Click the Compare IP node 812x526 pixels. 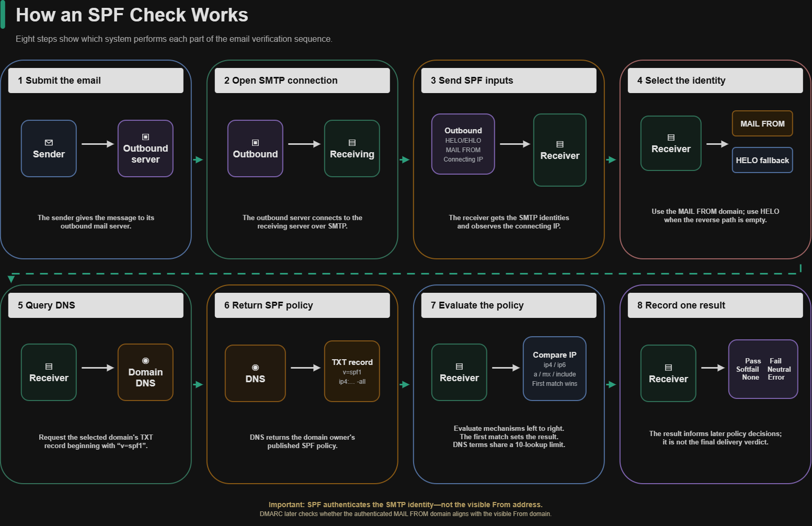(x=554, y=369)
